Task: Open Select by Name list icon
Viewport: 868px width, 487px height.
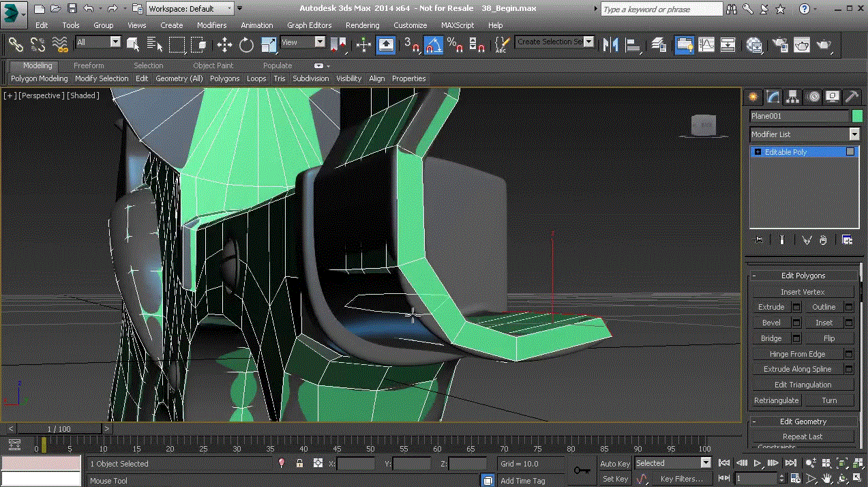Action: 155,45
